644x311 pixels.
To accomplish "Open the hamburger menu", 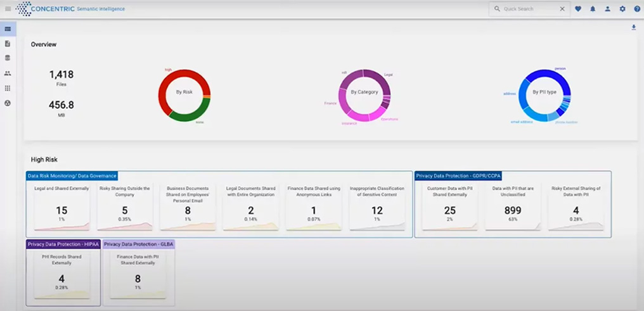I will click(8, 9).
